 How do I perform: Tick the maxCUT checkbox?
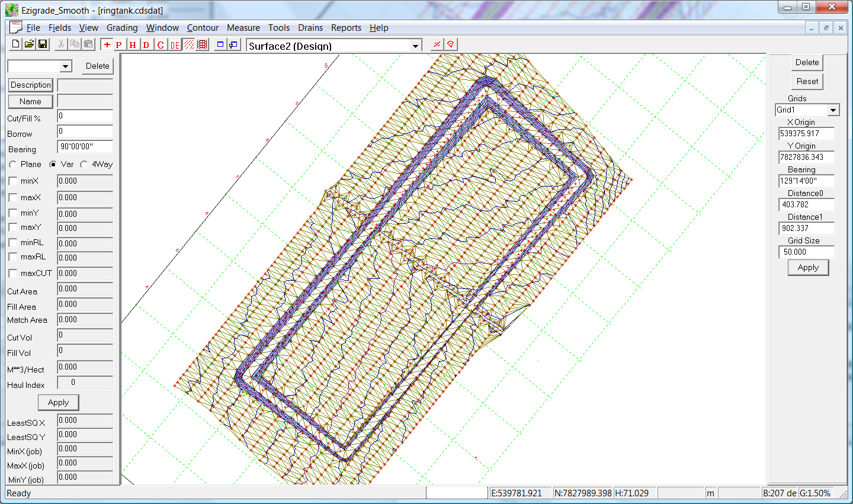point(13,274)
